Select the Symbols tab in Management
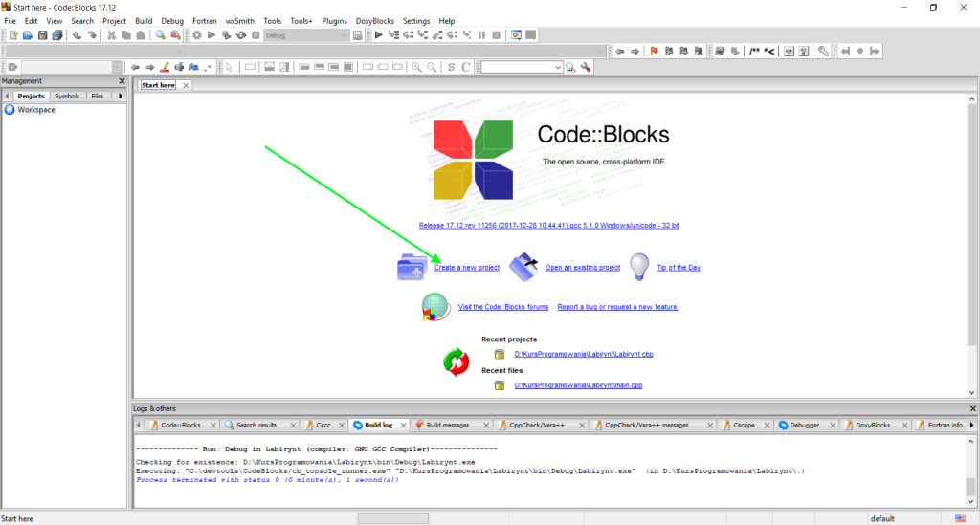 click(67, 96)
